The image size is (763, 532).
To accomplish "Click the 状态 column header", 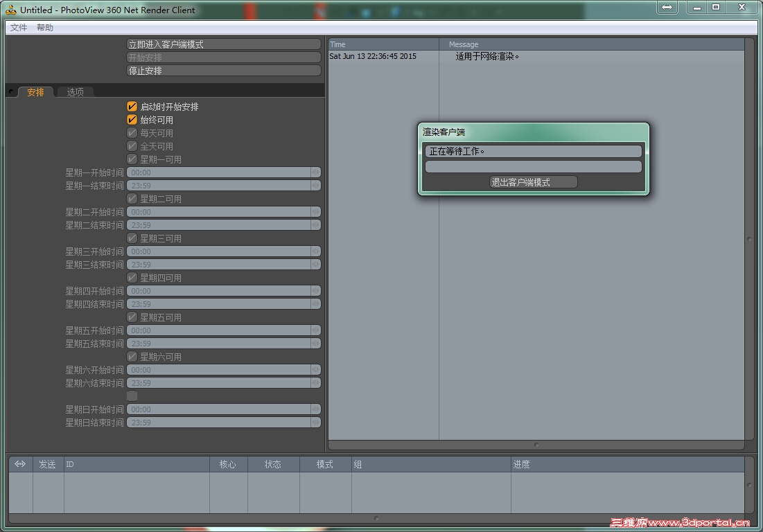I will coord(274,464).
